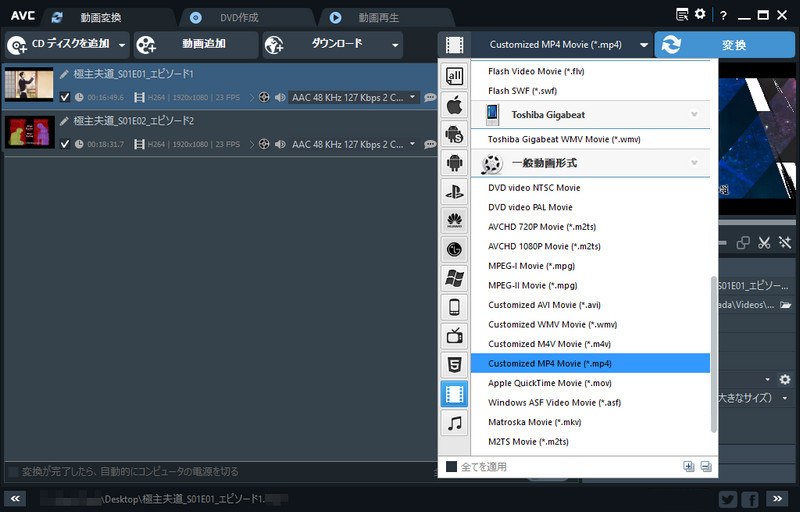800x512 pixels.
Task: Uncheck the エピソード2 video checkbox
Action: tap(65, 144)
